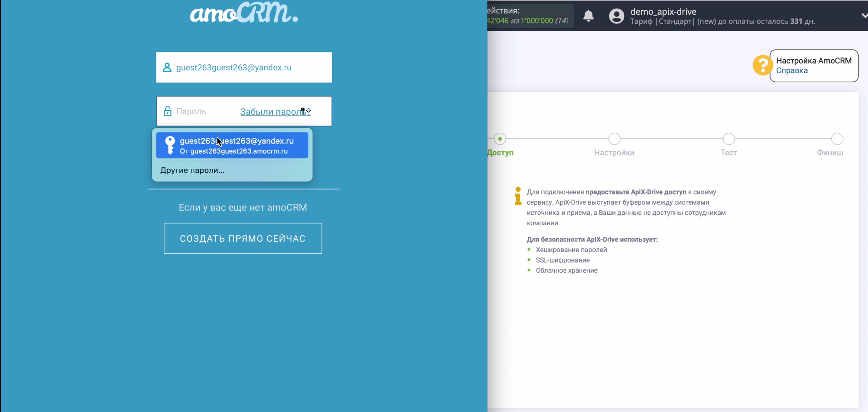Expand the account menu chevron in the top bar

point(864,16)
